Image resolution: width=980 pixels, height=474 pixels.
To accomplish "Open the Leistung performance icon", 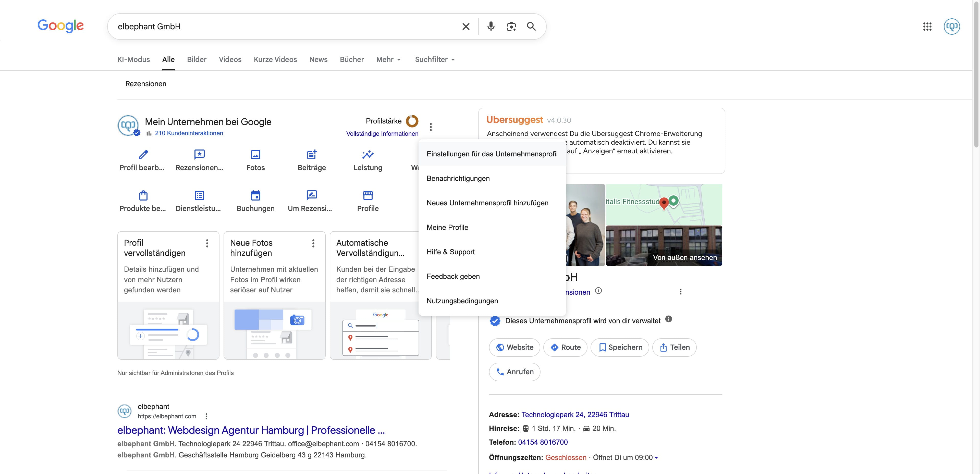I will pyautogui.click(x=368, y=154).
